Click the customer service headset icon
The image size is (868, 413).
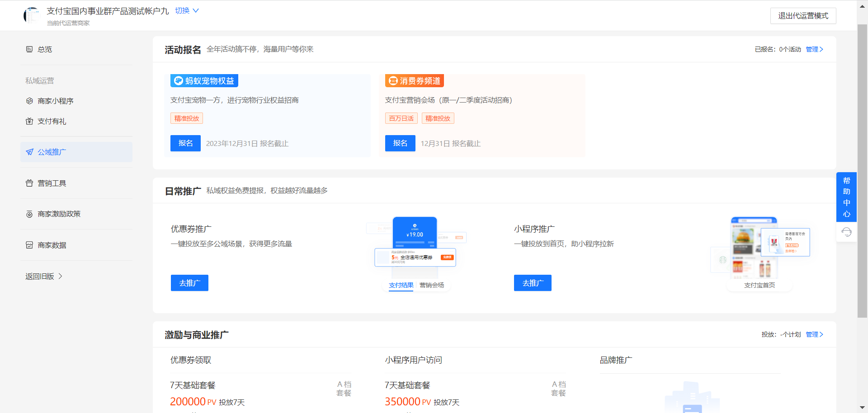(846, 232)
